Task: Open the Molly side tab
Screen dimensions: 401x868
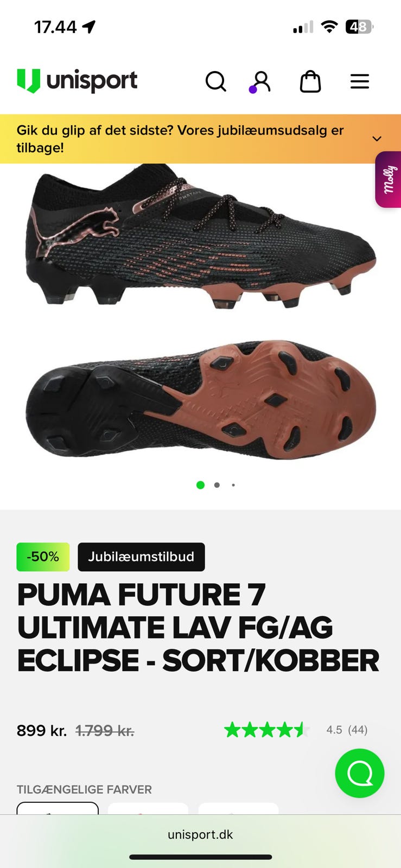Action: pyautogui.click(x=389, y=180)
